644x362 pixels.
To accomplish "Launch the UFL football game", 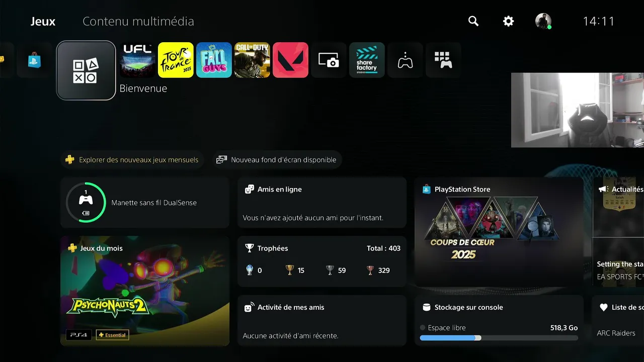I will (137, 60).
